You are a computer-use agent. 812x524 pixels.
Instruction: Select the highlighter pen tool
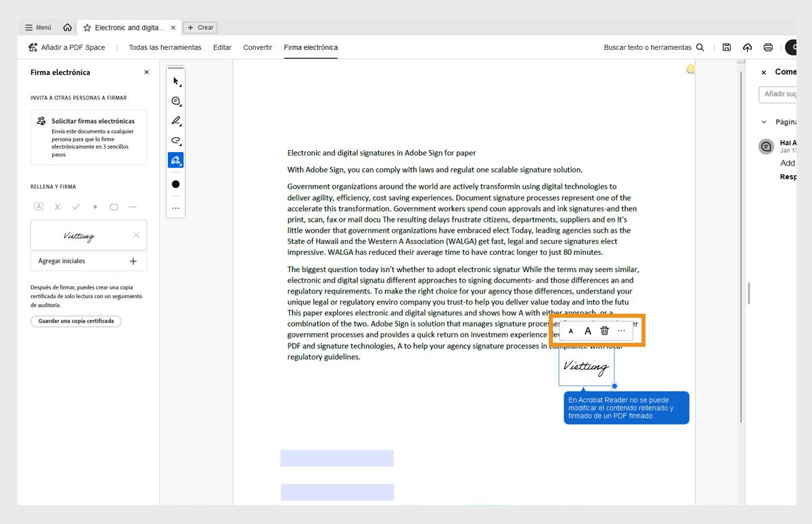coord(175,120)
